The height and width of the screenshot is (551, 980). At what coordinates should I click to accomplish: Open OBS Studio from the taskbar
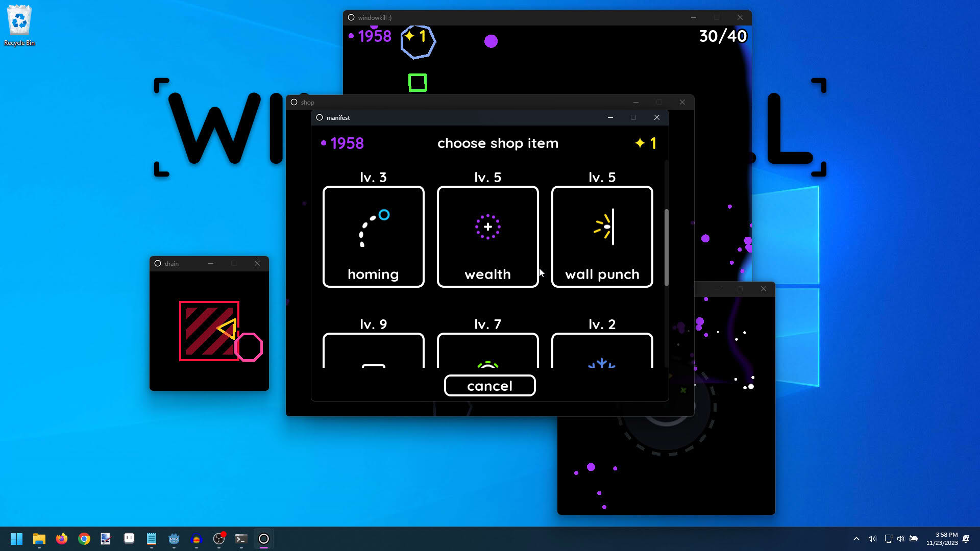coord(219,539)
